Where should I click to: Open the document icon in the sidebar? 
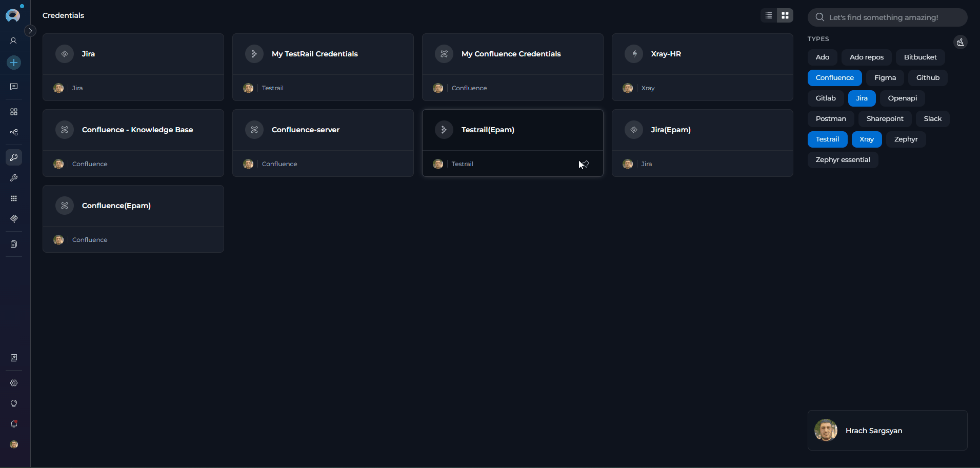pyautogui.click(x=14, y=244)
